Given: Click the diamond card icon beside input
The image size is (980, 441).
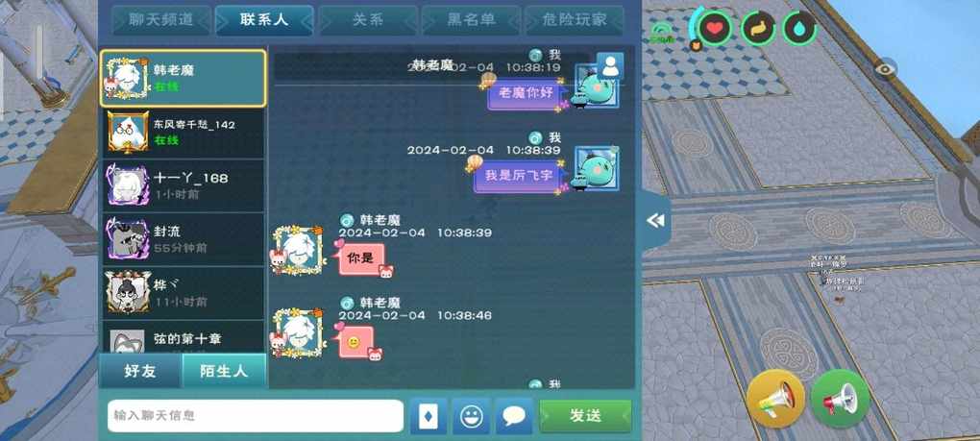Looking at the screenshot, I should pos(429,416).
